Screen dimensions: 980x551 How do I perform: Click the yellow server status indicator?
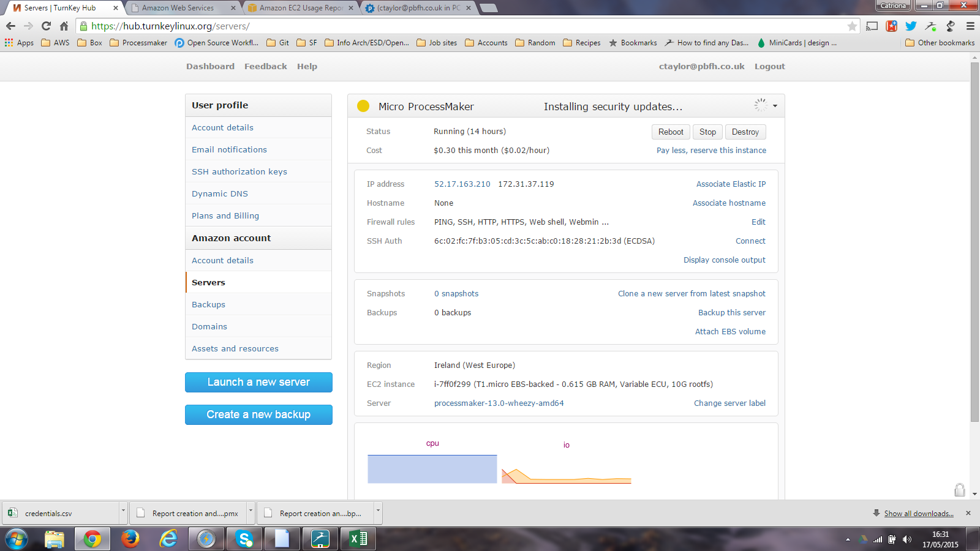point(363,106)
